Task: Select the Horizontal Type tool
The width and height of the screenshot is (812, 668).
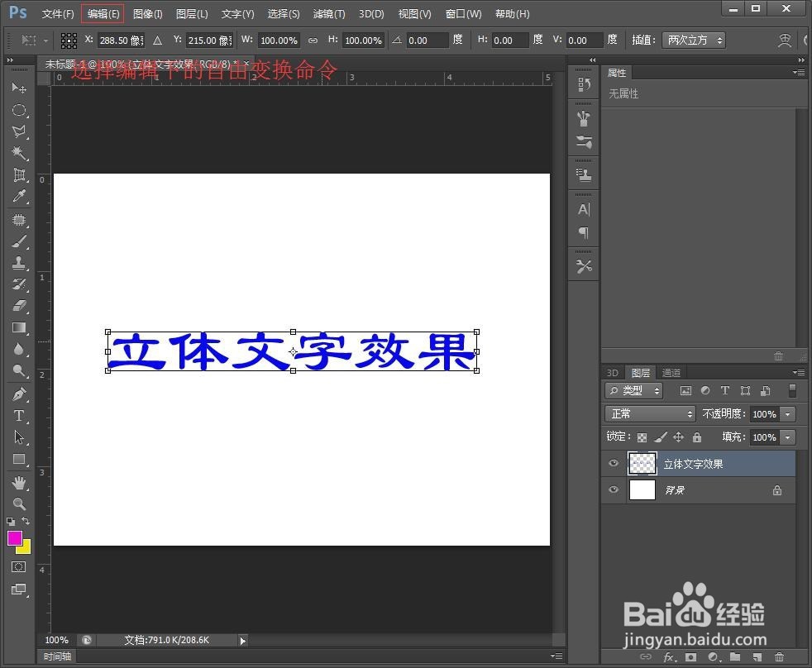Action: click(x=20, y=415)
